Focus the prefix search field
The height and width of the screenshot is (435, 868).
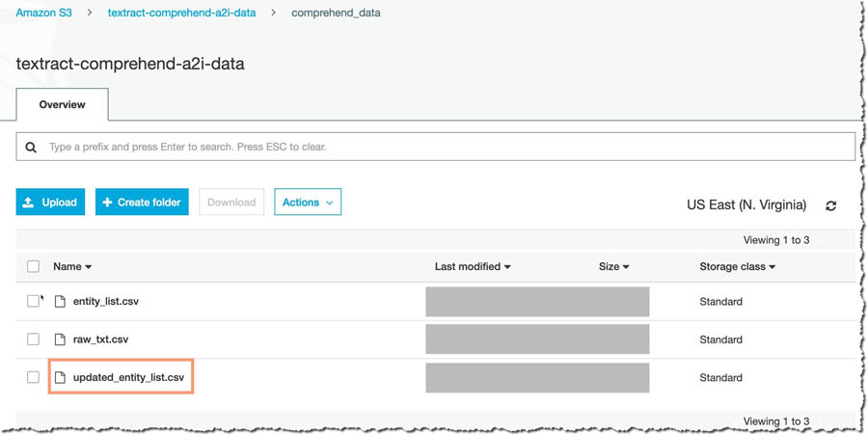click(436, 148)
